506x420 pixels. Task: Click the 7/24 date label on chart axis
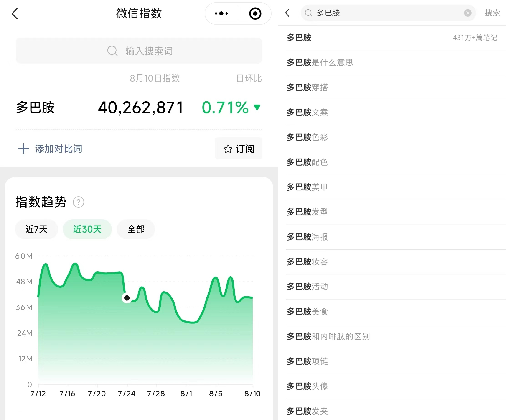point(127,394)
